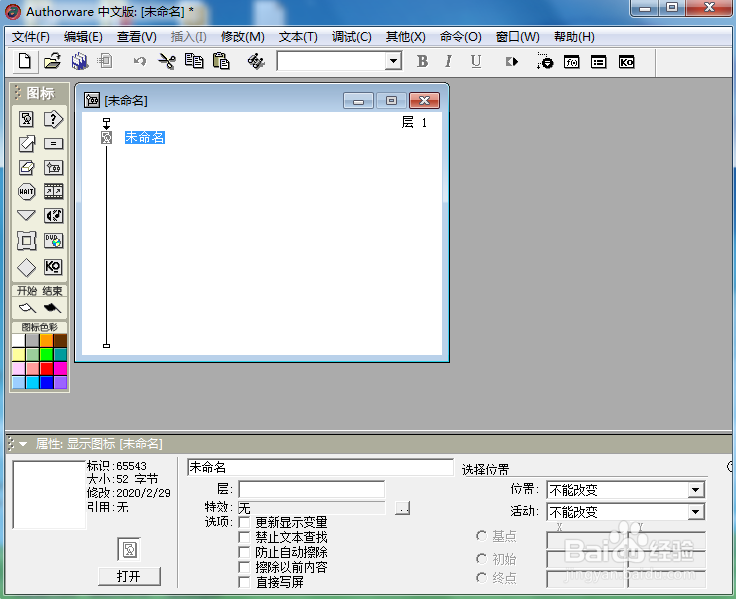Open the Knowledge Objects toolbar icon
Viewport: 736px width, 599px height.
tap(627, 62)
